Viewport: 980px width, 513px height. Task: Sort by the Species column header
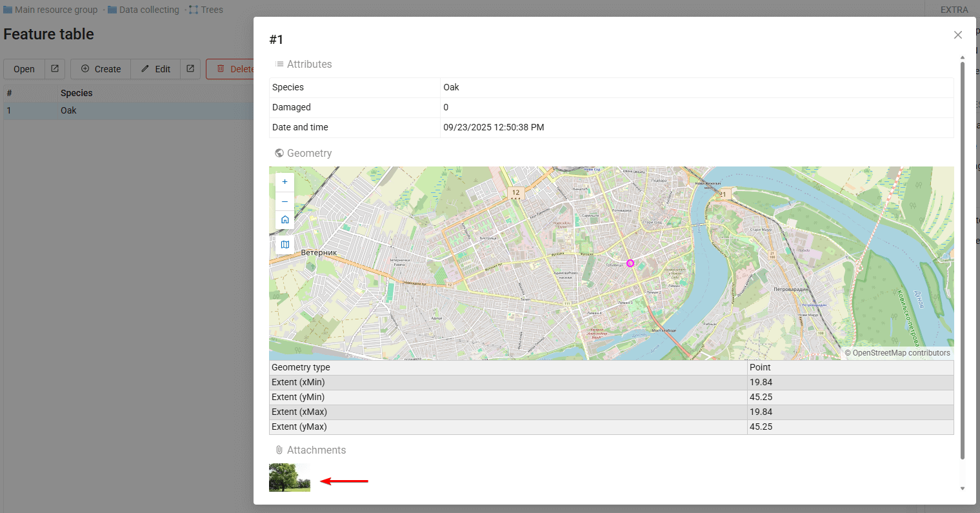coord(77,93)
